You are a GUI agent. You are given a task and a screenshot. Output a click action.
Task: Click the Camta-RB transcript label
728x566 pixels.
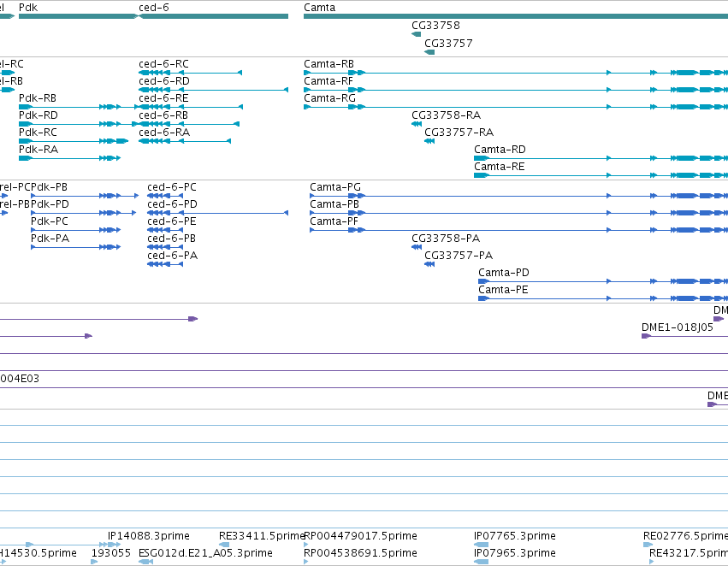click(x=328, y=64)
